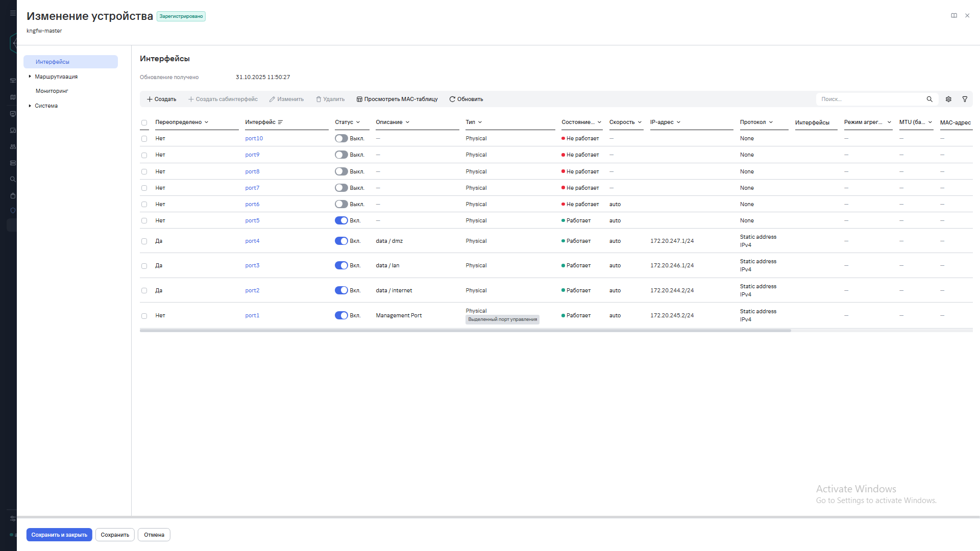Click the refresh icon next to Обновить

pos(452,99)
